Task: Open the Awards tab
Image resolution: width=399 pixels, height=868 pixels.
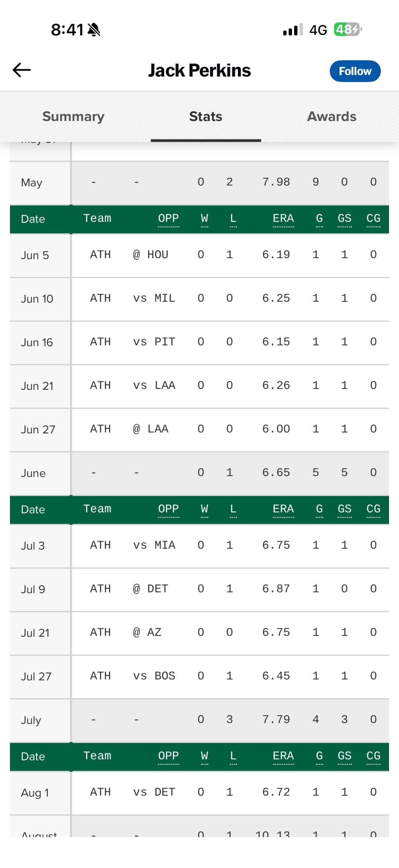Action: [332, 116]
